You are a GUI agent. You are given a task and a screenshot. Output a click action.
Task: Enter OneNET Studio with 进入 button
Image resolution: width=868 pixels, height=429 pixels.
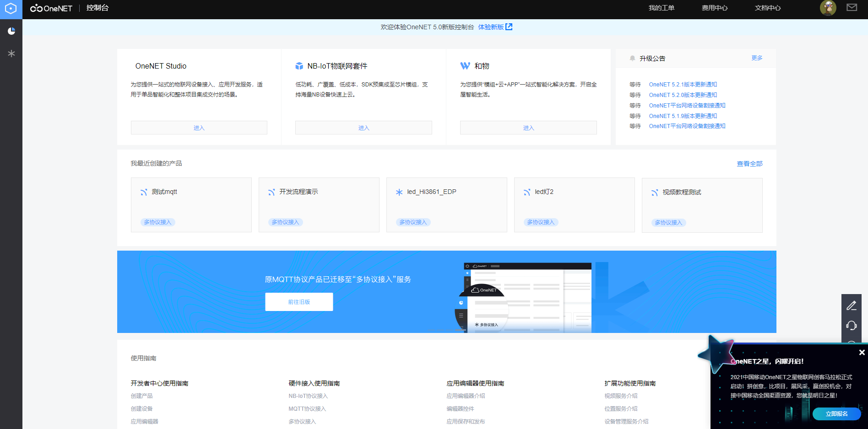click(199, 128)
